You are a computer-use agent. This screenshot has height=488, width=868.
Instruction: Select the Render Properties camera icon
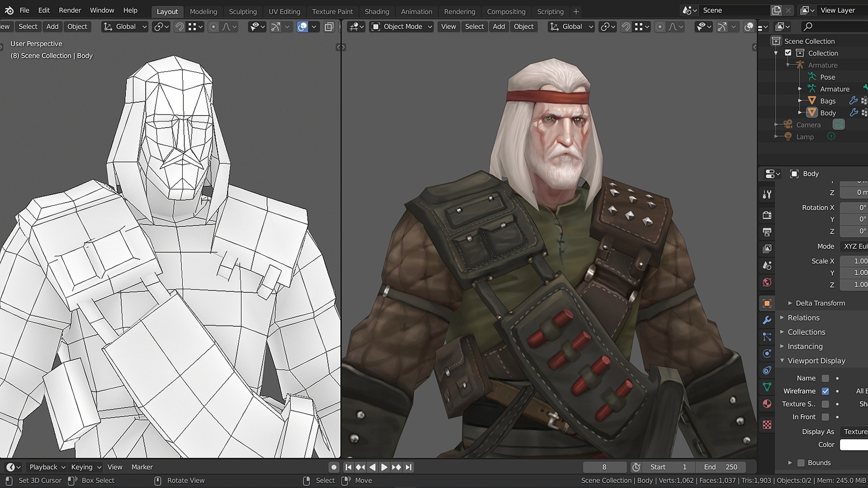click(x=767, y=215)
